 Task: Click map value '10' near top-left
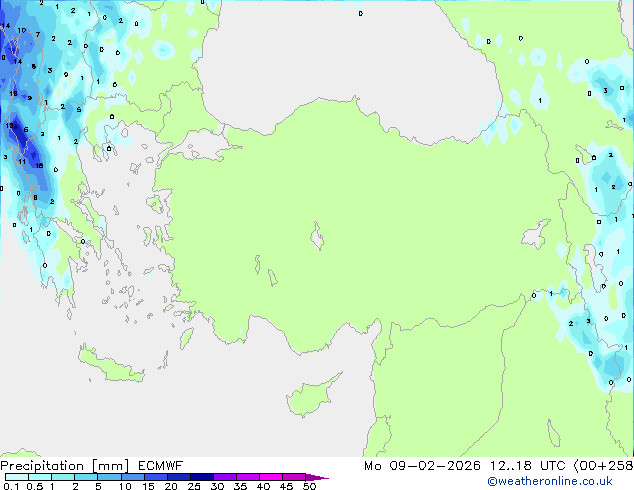pos(21,30)
